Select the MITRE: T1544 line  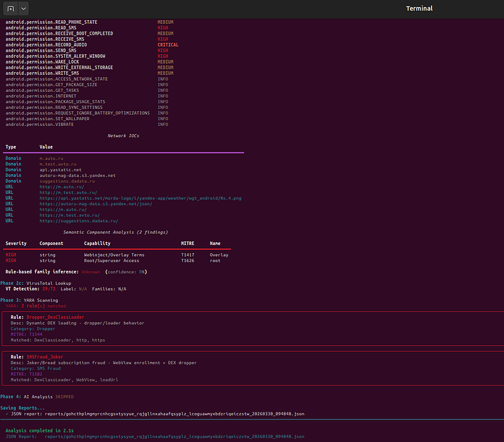26,334
